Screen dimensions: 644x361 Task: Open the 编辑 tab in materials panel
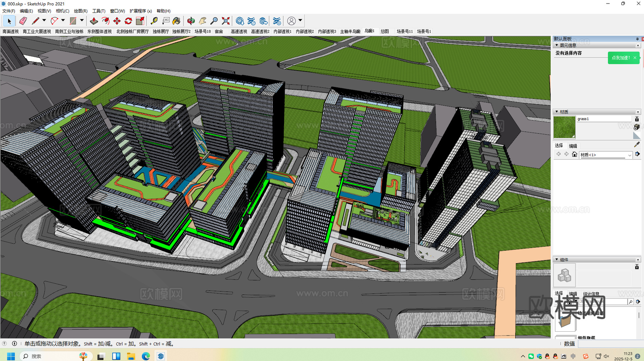tap(573, 146)
